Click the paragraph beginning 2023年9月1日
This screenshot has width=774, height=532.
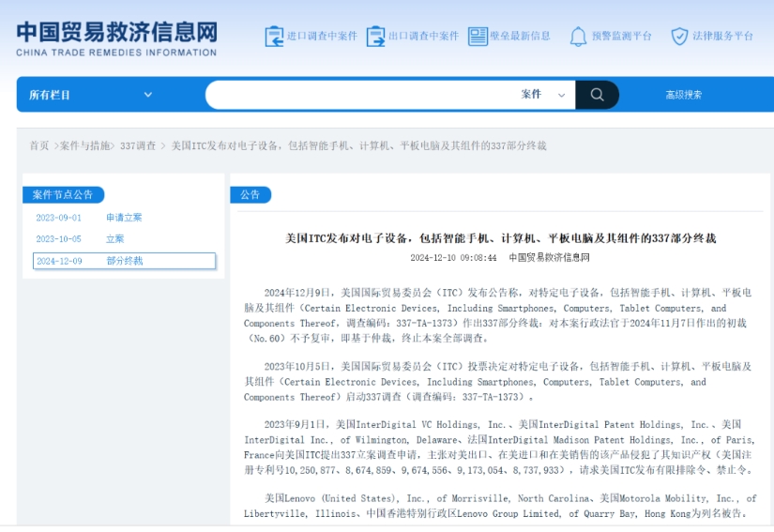click(498, 448)
